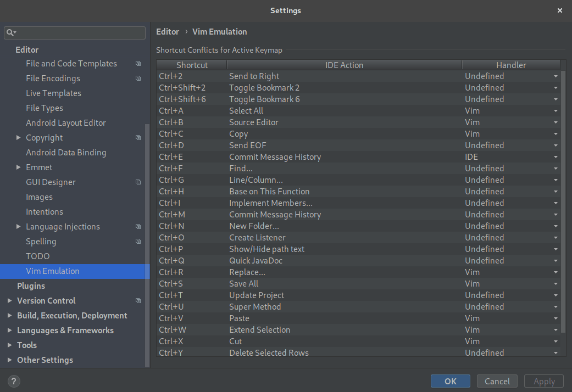
Task: Click shared-settings icon beside File and Code Templates
Action: click(x=138, y=63)
